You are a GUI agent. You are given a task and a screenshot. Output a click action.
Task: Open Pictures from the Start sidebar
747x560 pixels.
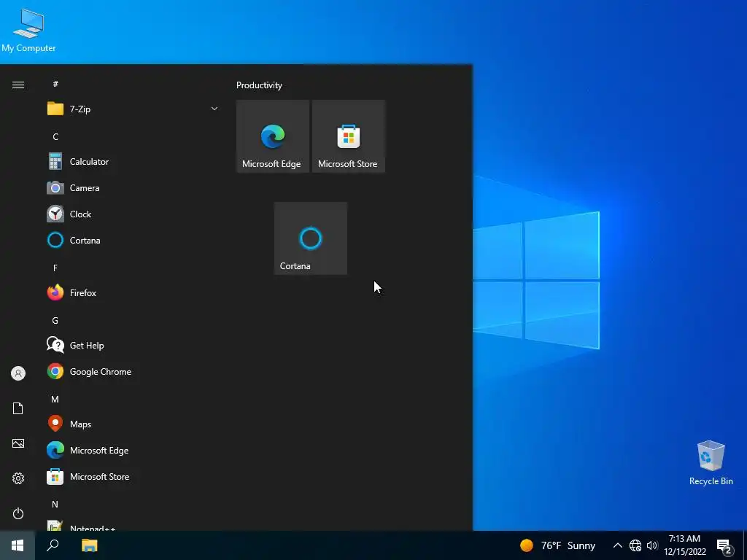pos(18,443)
